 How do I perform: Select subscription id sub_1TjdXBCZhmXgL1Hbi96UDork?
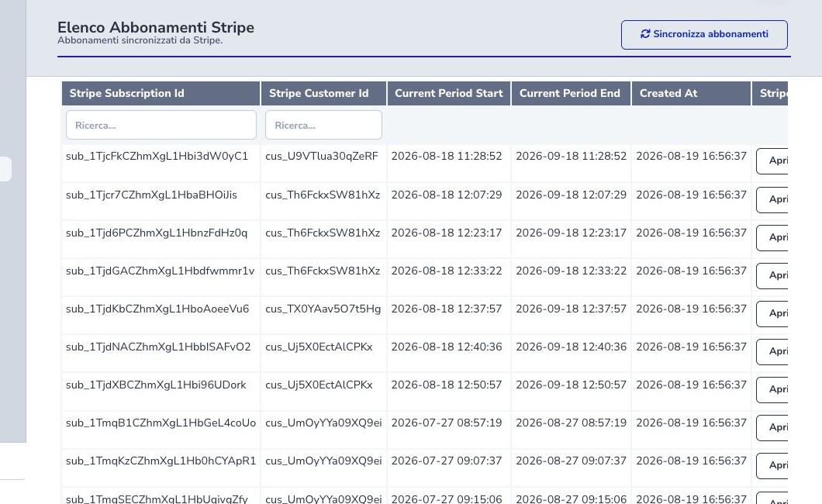[156, 385]
